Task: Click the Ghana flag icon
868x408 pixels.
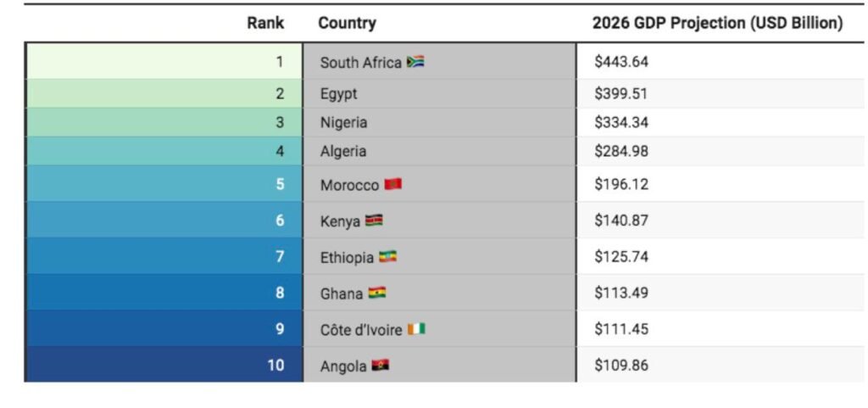Action: pos(376,293)
